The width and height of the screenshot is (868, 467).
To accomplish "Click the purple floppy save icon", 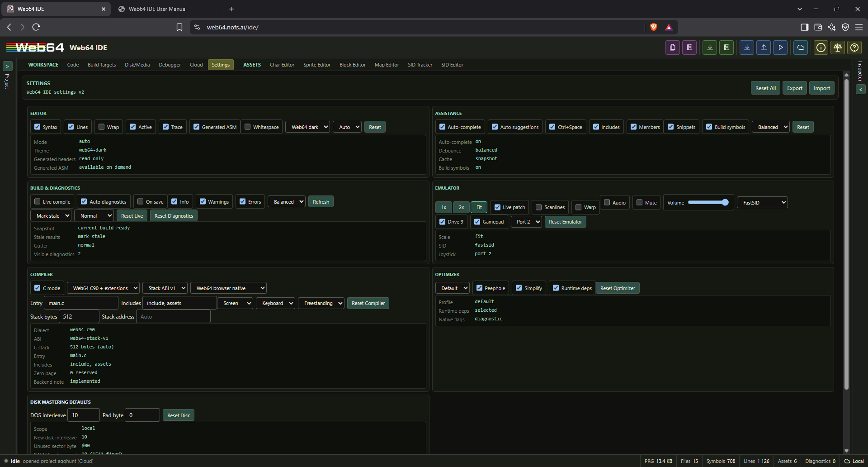I will pos(689,48).
